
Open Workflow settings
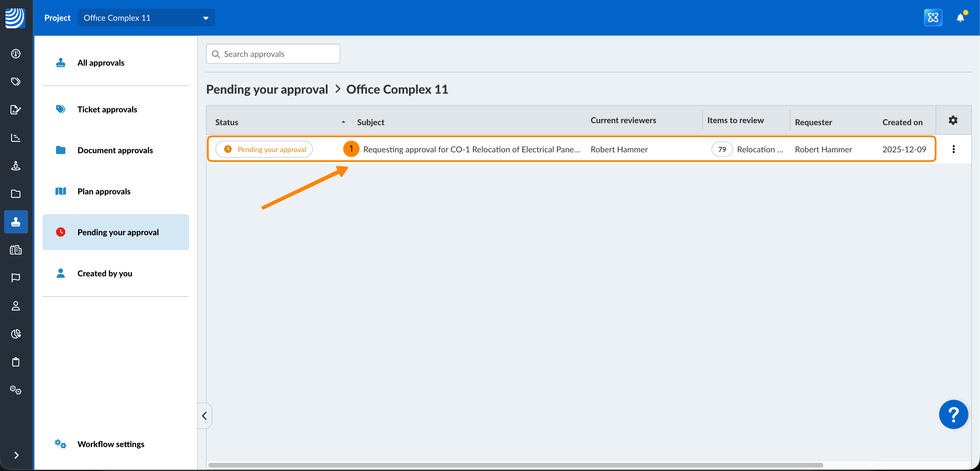click(x=111, y=444)
